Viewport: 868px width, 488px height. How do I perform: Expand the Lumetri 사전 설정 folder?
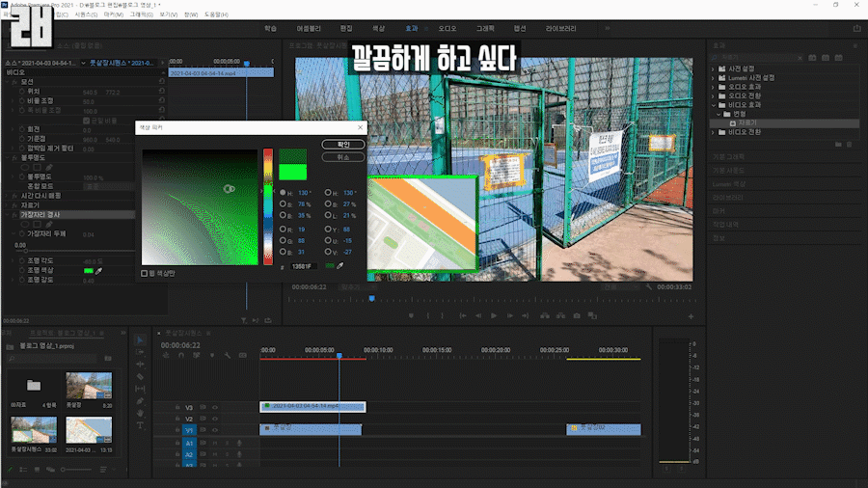(x=713, y=78)
